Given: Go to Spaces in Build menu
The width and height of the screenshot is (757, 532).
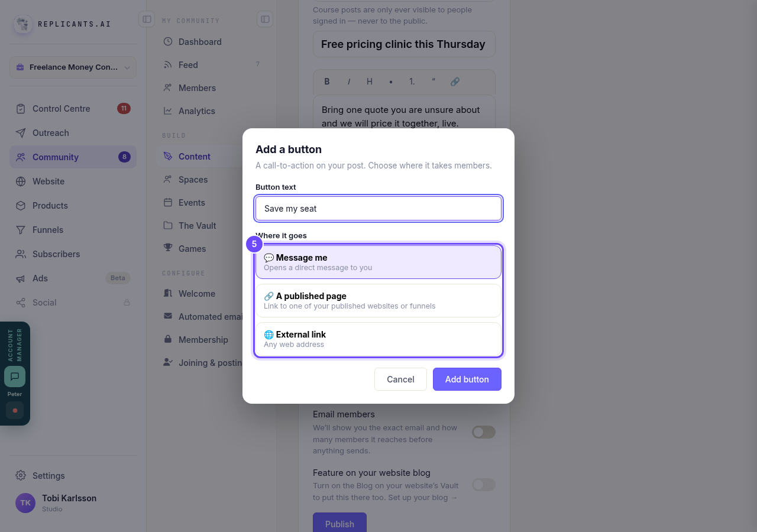Looking at the screenshot, I should 193,180.
